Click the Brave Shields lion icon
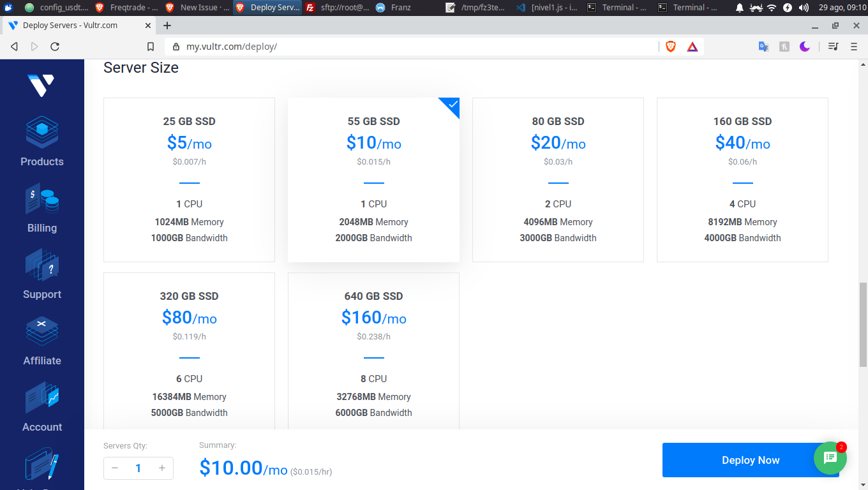Viewport: 868px width, 490px height. [670, 46]
